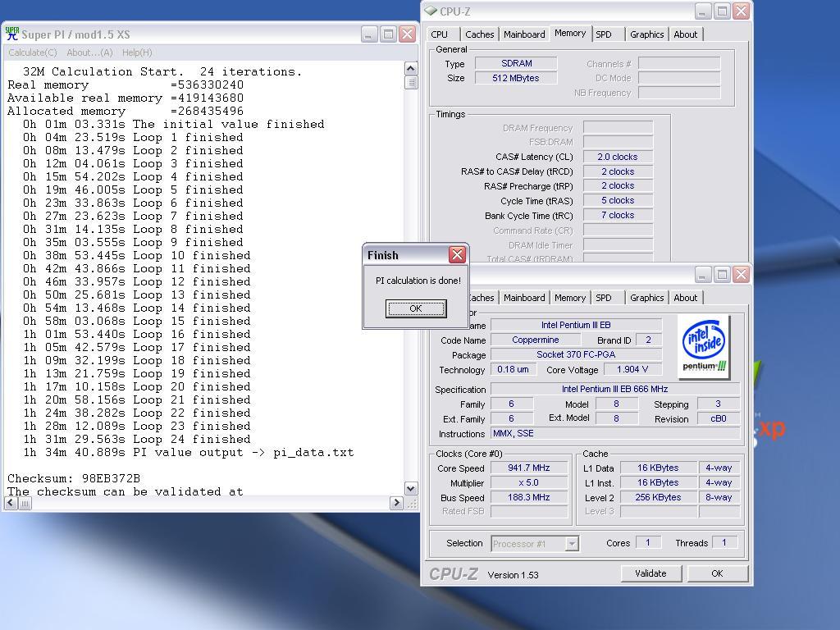This screenshot has height=630, width=840.
Task: Open Mainboard tab in upper CPU-Z window
Action: point(524,34)
